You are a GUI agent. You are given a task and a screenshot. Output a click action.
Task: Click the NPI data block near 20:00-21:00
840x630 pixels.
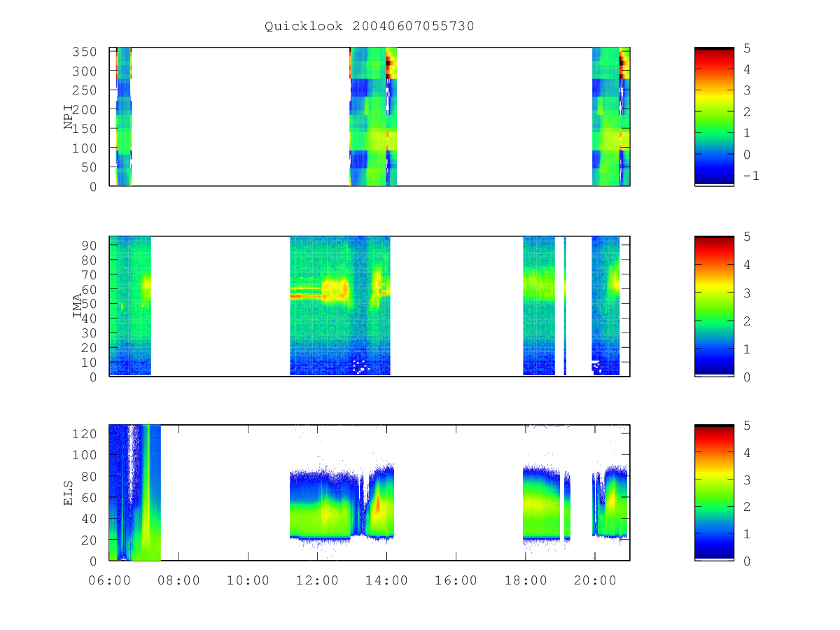611,116
